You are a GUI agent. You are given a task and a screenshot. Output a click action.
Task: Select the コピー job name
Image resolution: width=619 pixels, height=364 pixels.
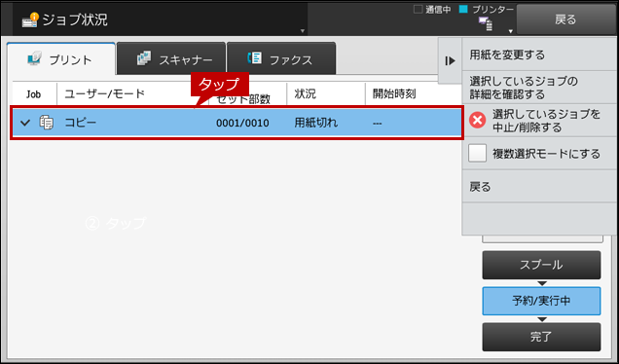[80, 123]
